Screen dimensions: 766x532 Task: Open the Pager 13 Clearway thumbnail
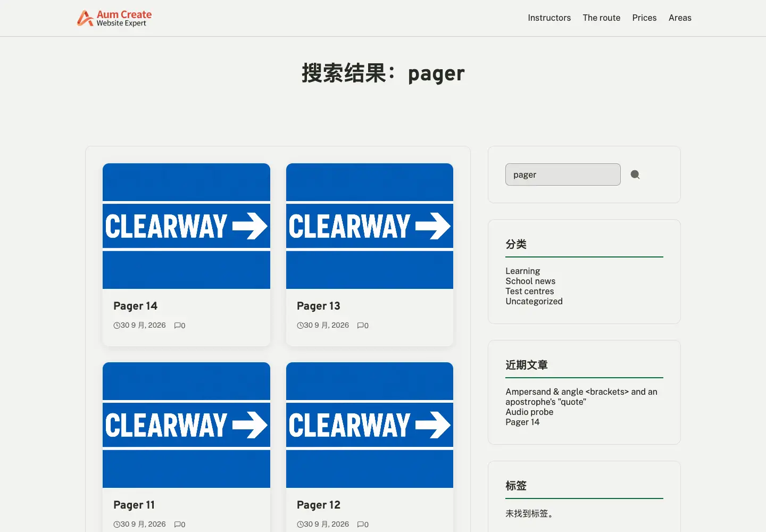tap(370, 226)
